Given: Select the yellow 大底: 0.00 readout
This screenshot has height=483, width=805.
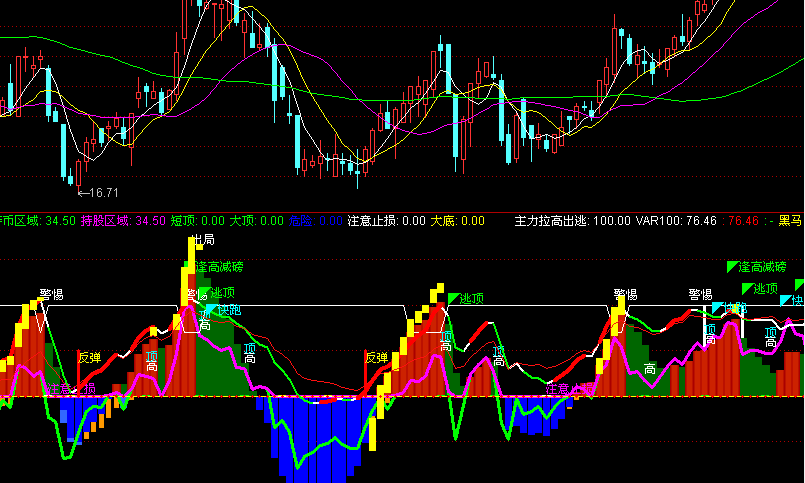Looking at the screenshot, I should coord(457,221).
